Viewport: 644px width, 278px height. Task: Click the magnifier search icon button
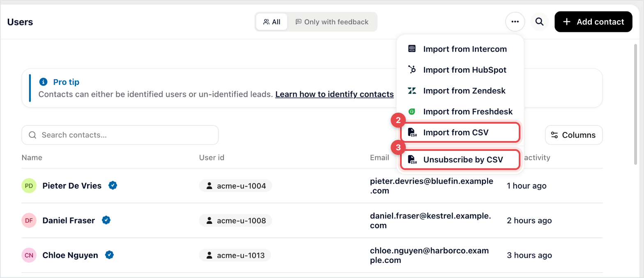coord(540,22)
